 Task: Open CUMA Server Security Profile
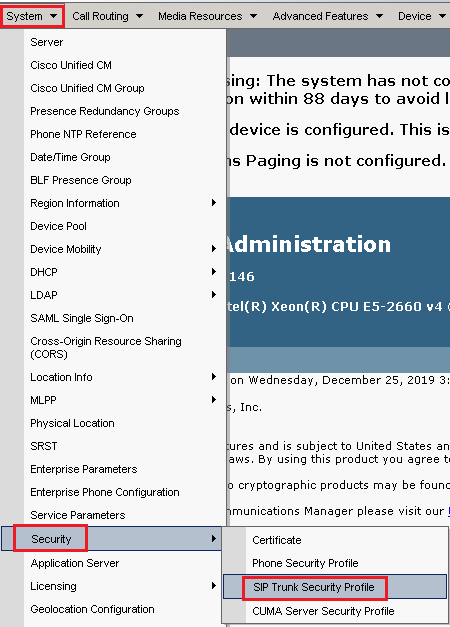(323, 611)
